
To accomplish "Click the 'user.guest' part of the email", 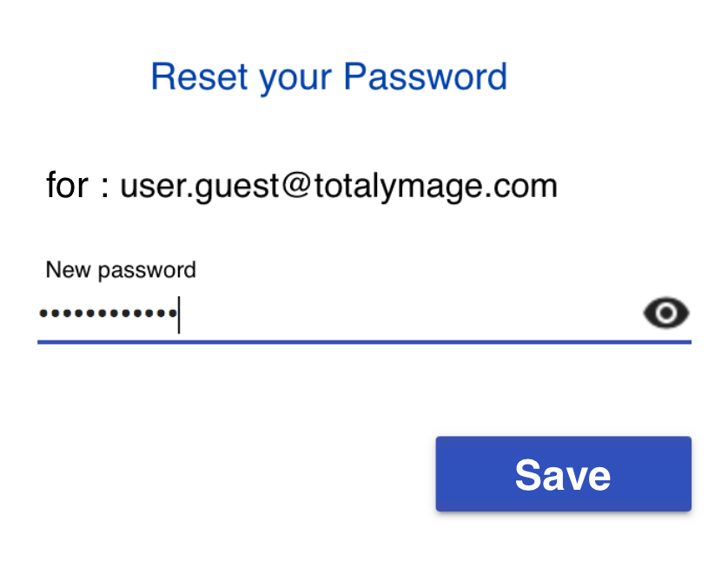I will point(200,187).
